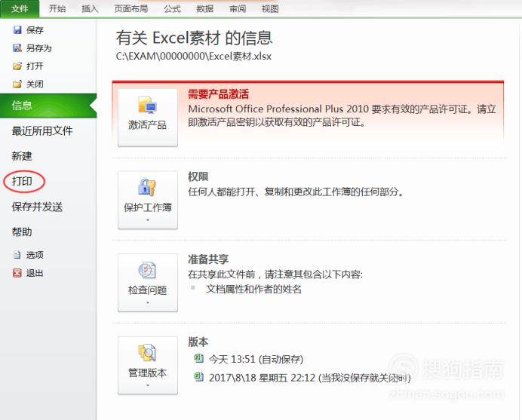Click the 权限 heading
Image resolution: width=522 pixels, height=420 pixels.
click(198, 176)
